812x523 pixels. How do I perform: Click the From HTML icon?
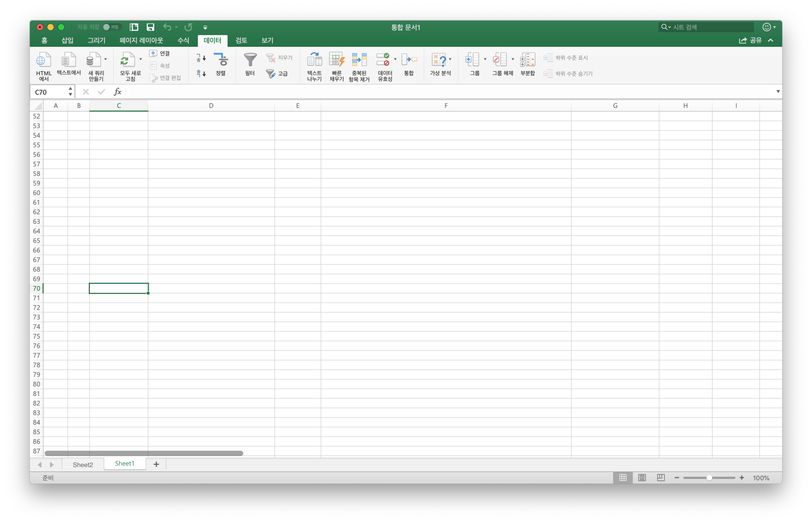click(x=43, y=60)
